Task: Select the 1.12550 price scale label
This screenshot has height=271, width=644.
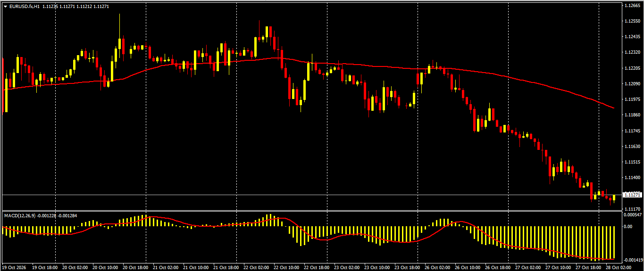Action: click(x=632, y=21)
